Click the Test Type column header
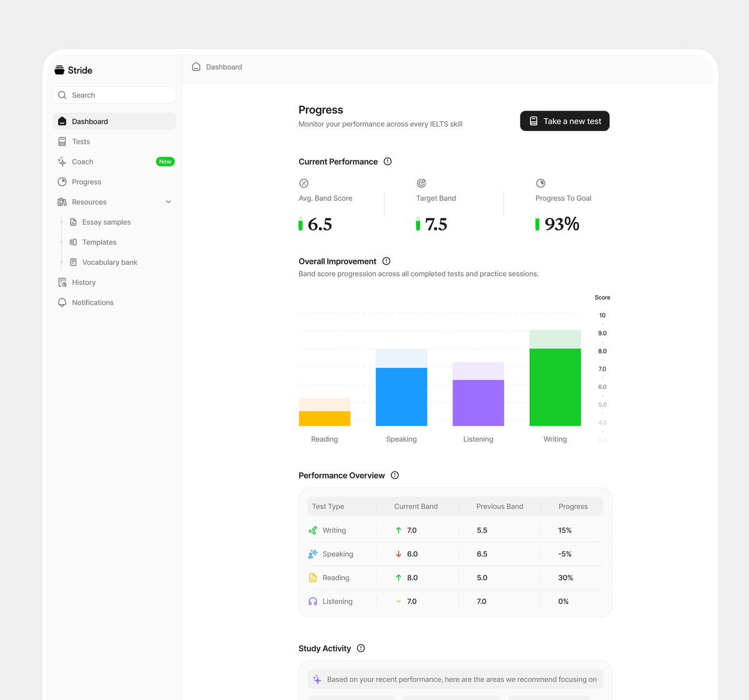 click(328, 506)
